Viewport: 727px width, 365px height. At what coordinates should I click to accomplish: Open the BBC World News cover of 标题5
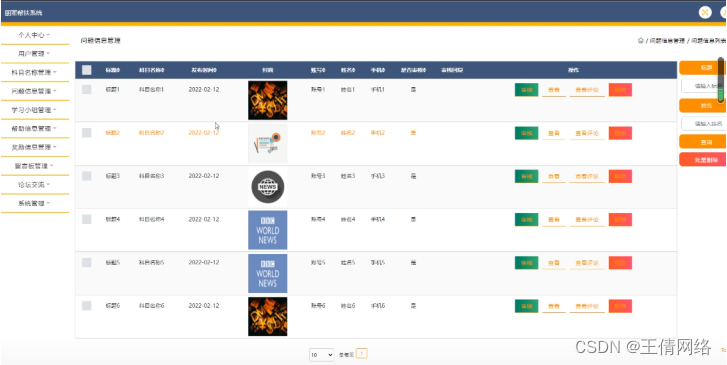268,273
